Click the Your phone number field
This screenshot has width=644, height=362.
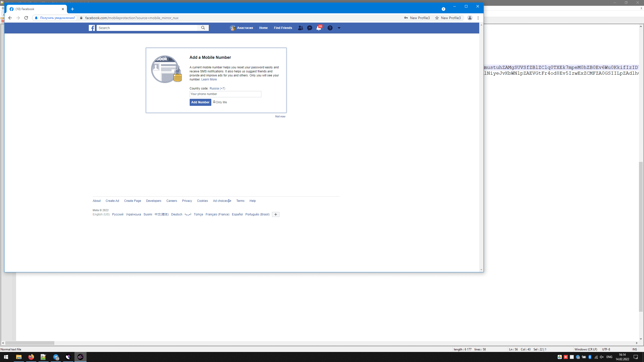(225, 94)
